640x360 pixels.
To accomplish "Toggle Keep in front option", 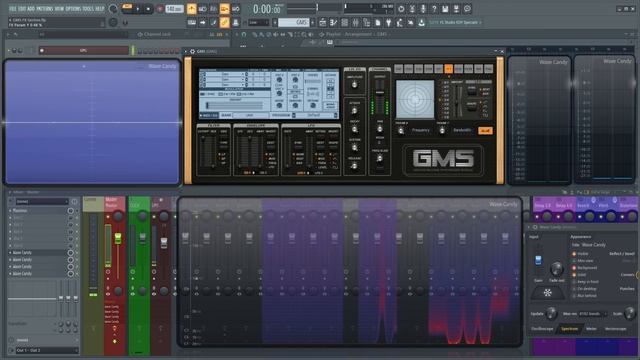I will pos(574,282).
